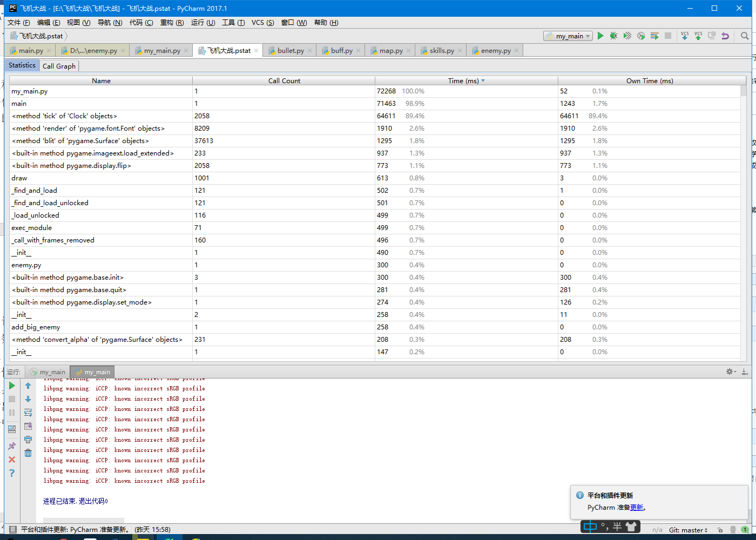Clear console output with trash icon
This screenshot has height=540, width=756.
tap(28, 453)
